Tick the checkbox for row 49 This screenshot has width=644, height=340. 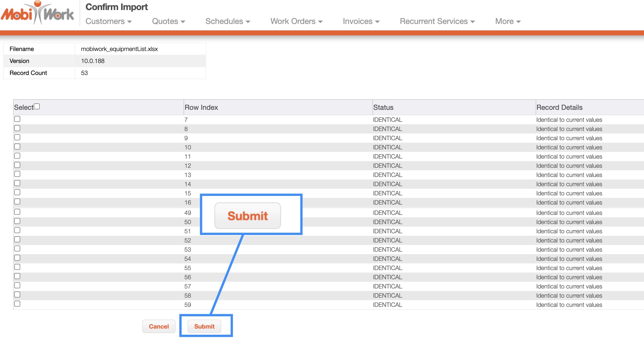pyautogui.click(x=17, y=212)
